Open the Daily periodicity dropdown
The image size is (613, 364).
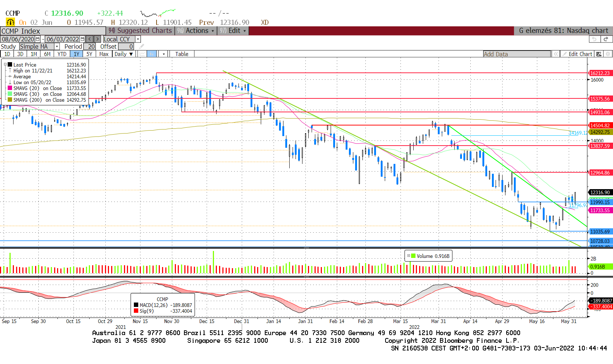(x=123, y=54)
